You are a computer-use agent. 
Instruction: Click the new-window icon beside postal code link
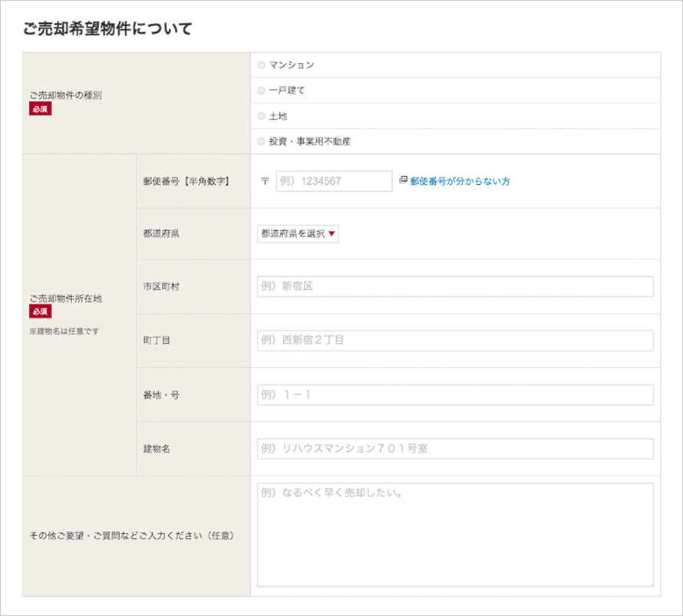[404, 181]
